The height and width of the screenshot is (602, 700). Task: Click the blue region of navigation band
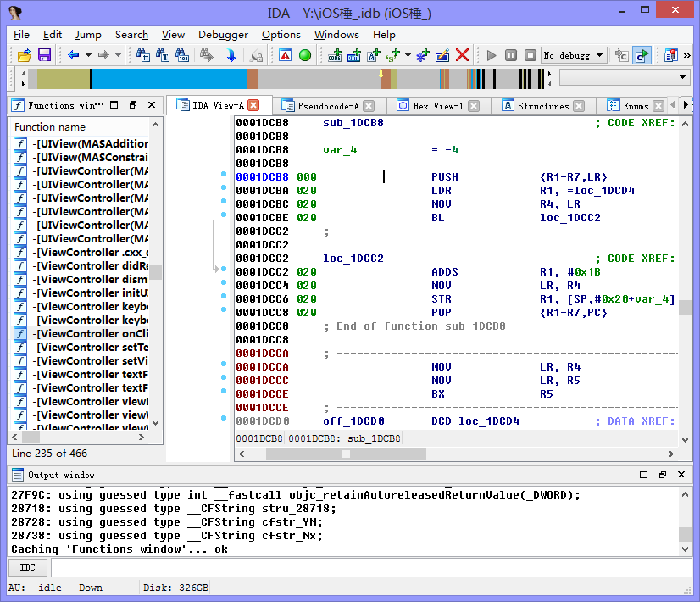click(169, 78)
